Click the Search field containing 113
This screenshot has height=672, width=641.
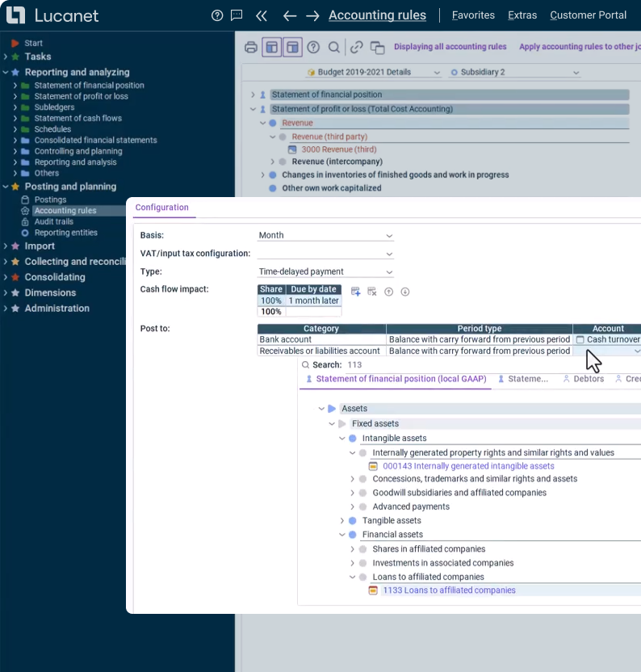pos(354,365)
